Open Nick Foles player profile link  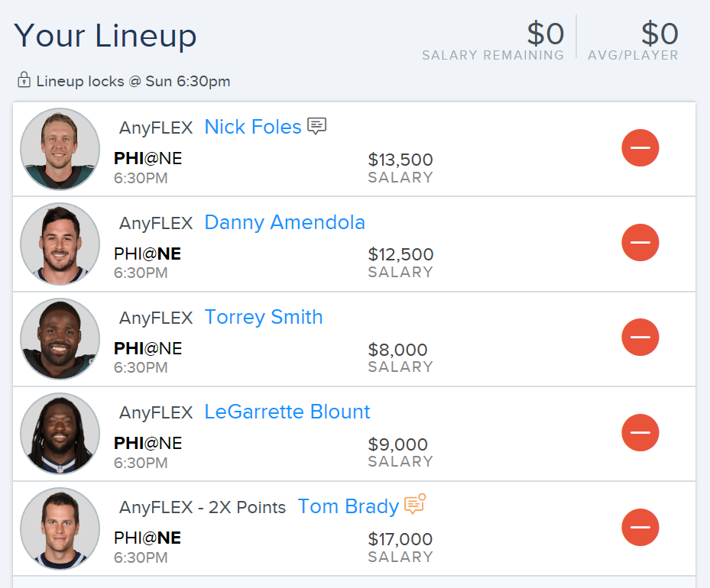[x=253, y=127]
